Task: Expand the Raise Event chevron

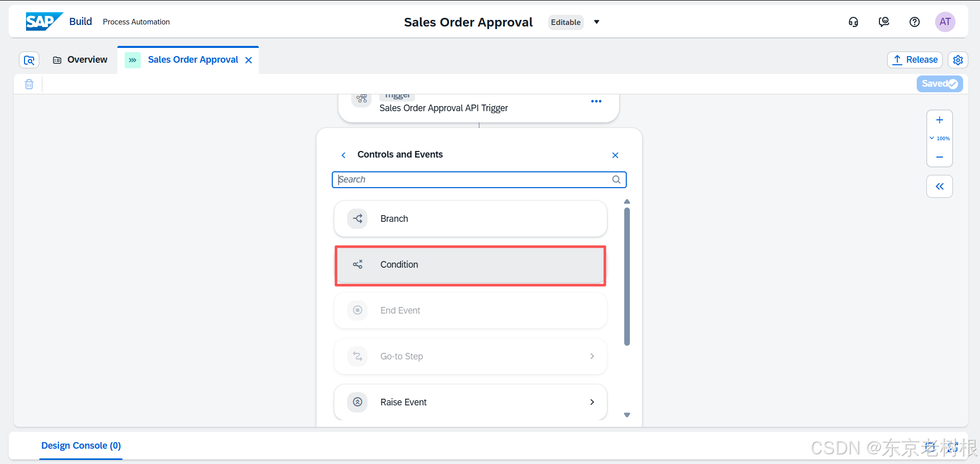Action: 592,402
